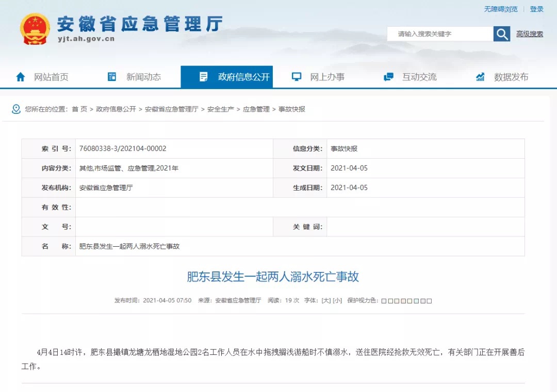The height and width of the screenshot is (392, 557).
Task: Click the news icon beside 新闻动态
Action: [x=112, y=77]
